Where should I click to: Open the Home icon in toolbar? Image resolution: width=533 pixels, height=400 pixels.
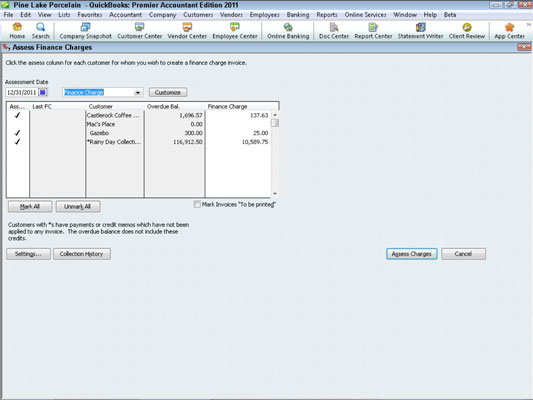click(17, 28)
